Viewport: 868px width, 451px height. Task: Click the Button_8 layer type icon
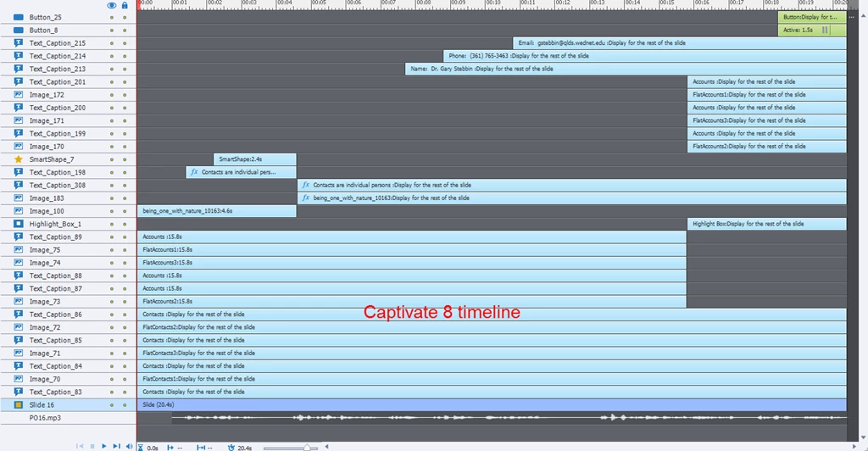click(19, 30)
